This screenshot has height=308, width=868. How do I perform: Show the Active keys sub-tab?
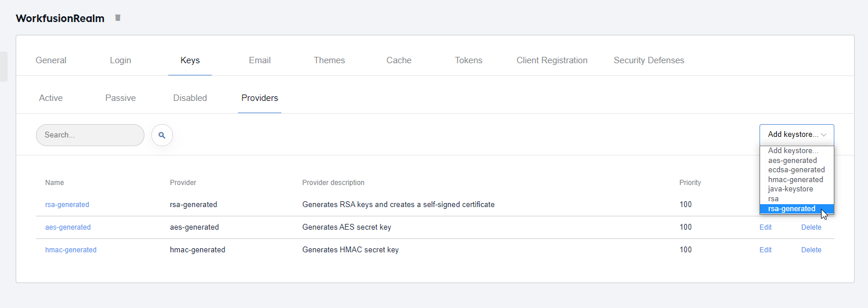[x=51, y=98]
